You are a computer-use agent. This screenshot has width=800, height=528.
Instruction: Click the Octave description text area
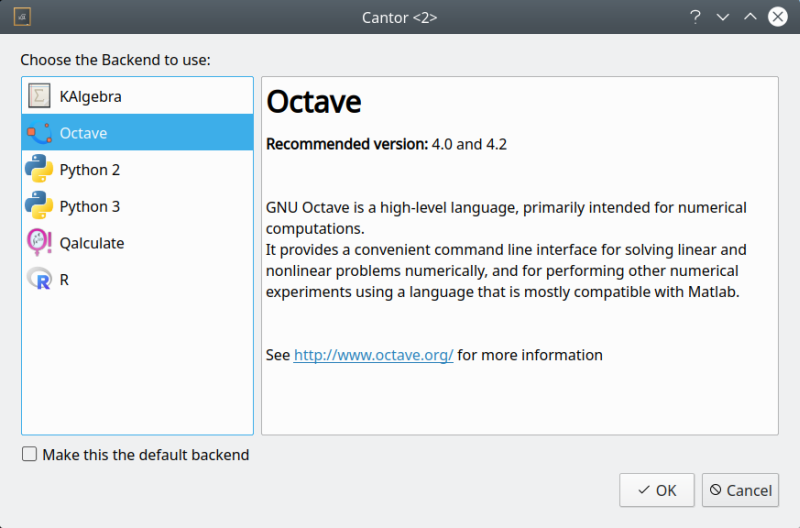coord(506,249)
